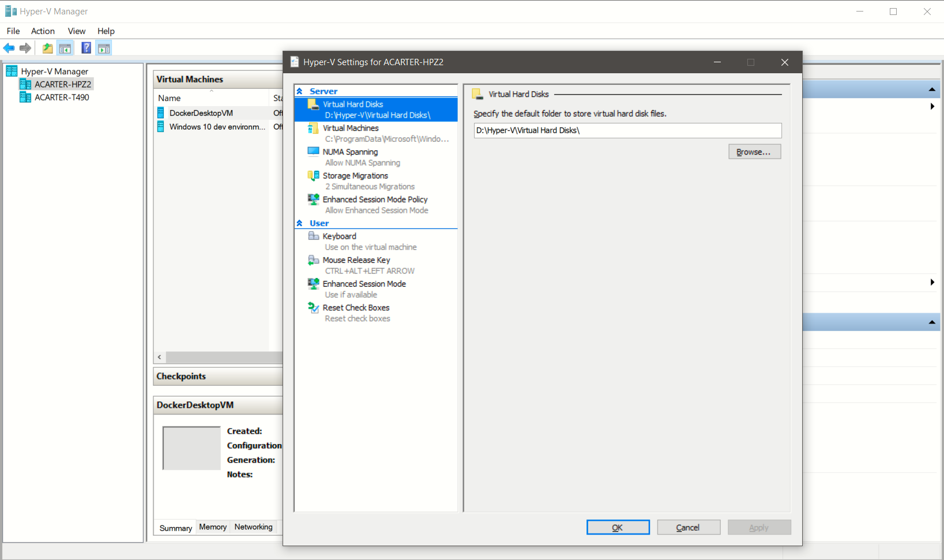Open the Action menu
Image resolution: width=944 pixels, height=560 pixels.
[43, 31]
